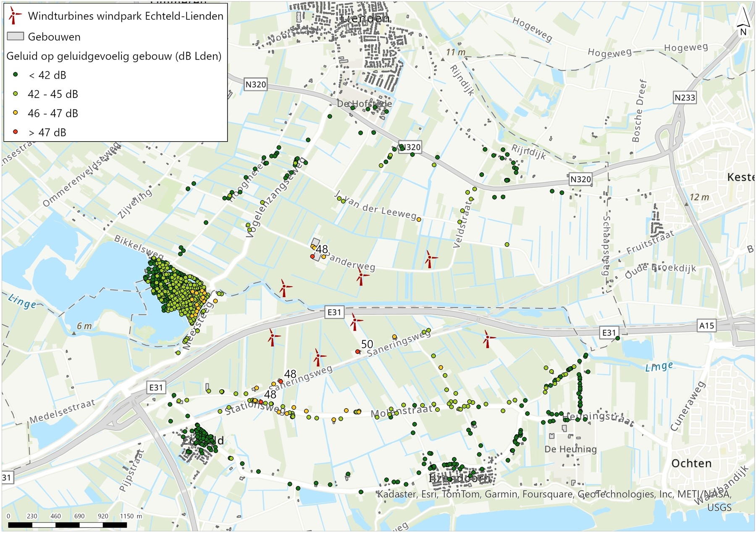
Task: Click the north arrow compass icon
Action: click(743, 23)
